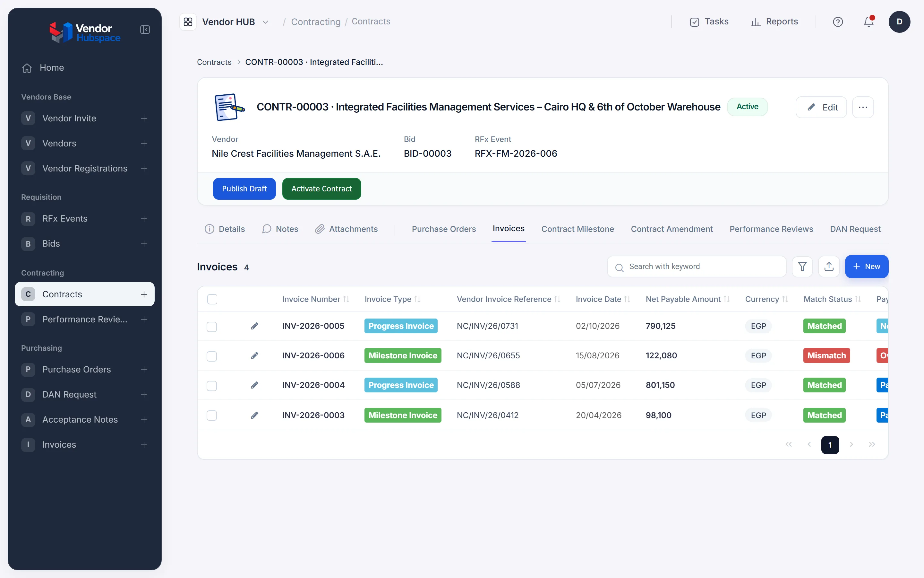Click the Contracts breadcrumb link

pyautogui.click(x=214, y=62)
